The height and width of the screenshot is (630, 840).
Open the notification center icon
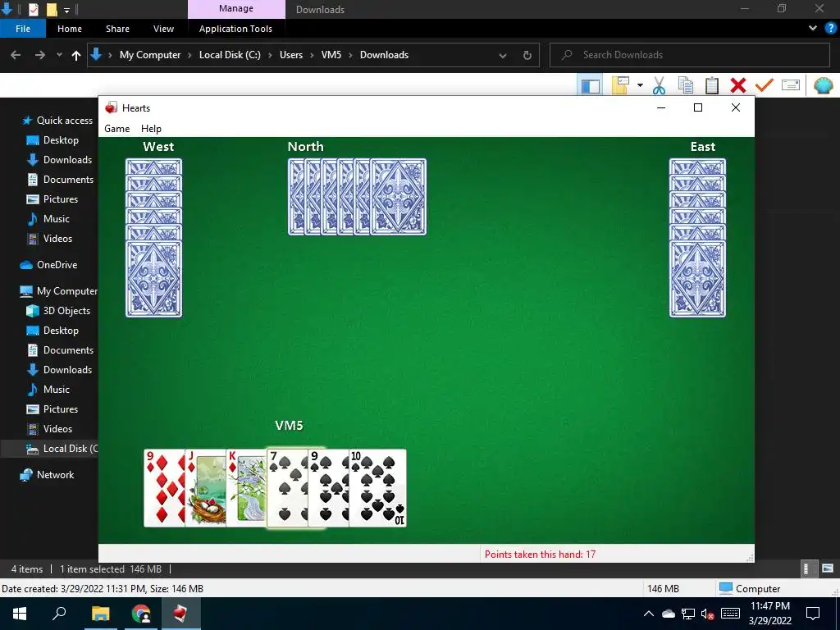click(x=813, y=614)
